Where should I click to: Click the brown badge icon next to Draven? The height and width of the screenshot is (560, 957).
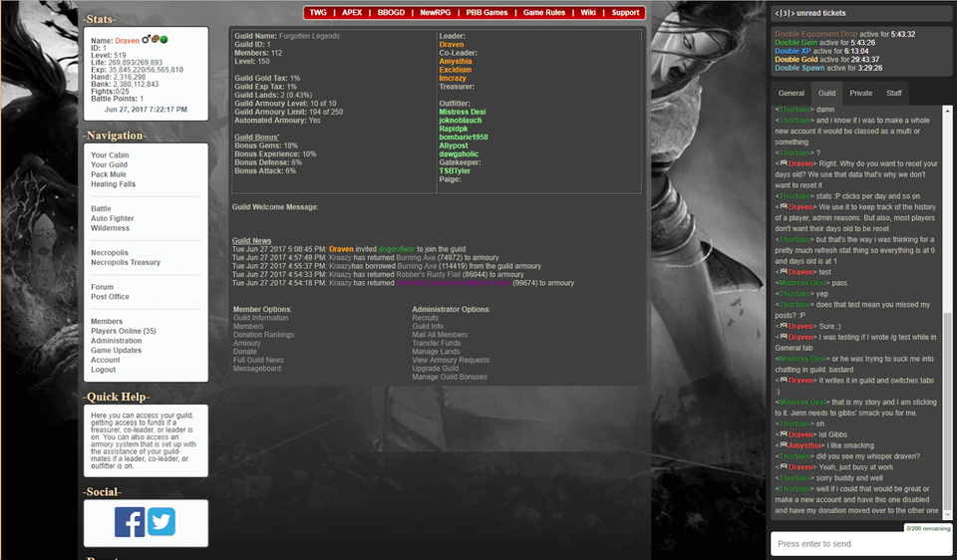156,40
